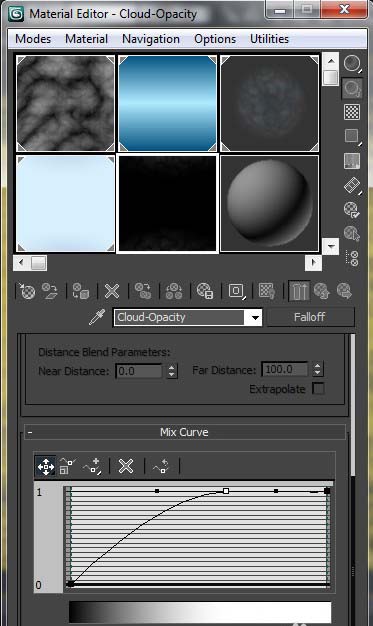Image resolution: width=373 pixels, height=626 pixels.
Task: Select the gray sphere sample slot
Action: click(x=270, y=204)
